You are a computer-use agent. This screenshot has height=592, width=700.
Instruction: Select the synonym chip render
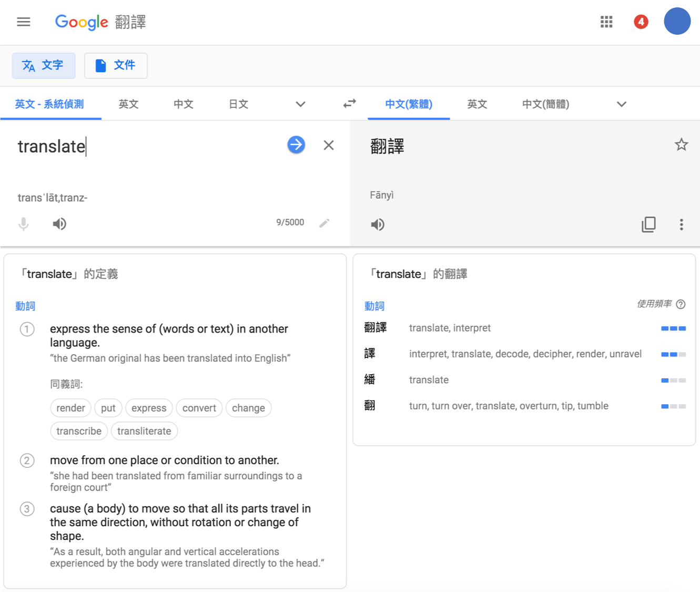(x=70, y=408)
